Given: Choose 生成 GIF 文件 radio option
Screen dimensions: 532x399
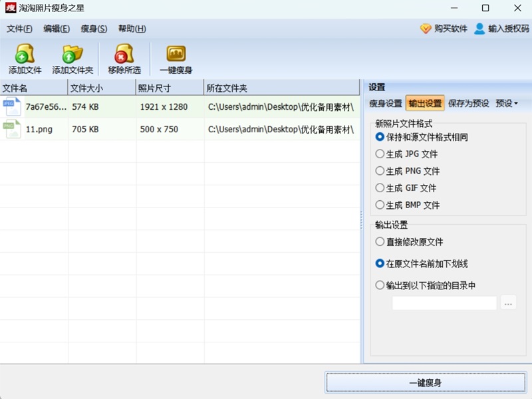Looking at the screenshot, I should coord(380,188).
